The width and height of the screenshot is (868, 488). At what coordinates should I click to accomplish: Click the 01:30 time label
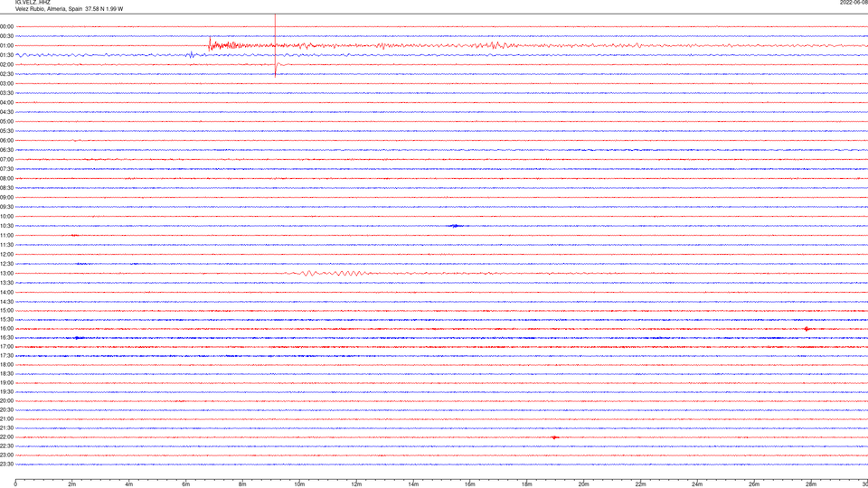point(6,55)
